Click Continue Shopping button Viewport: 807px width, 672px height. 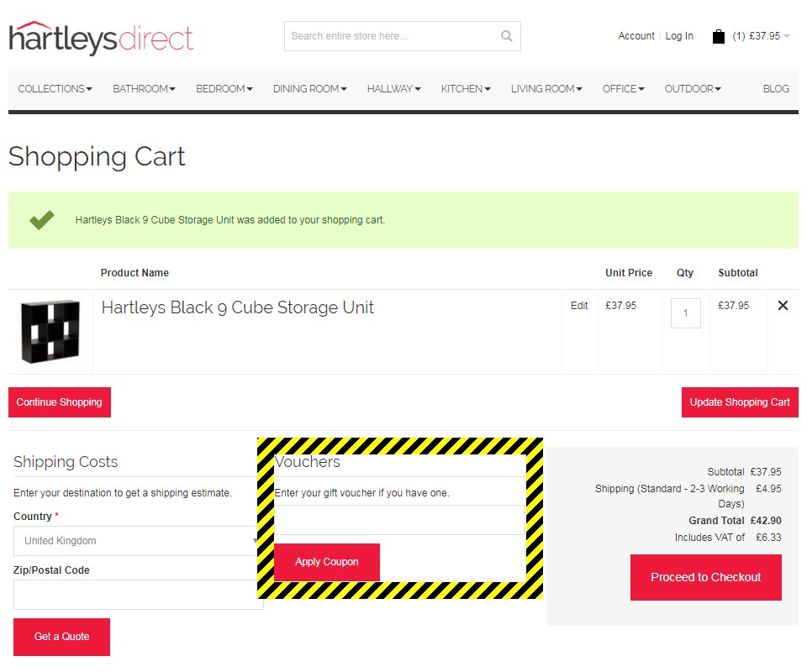[x=60, y=402]
